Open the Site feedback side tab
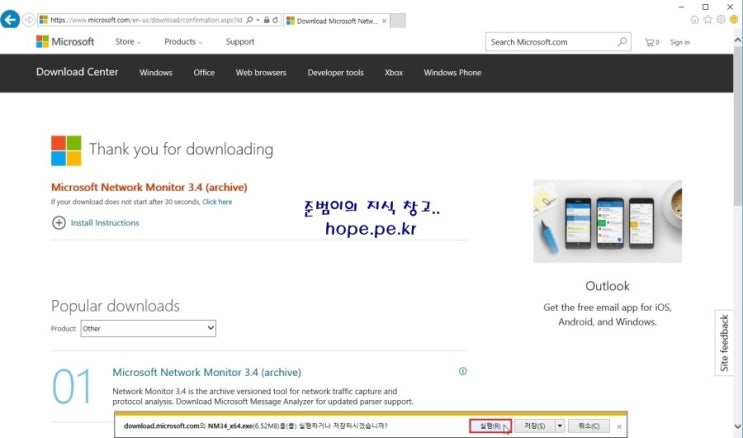Screen dimensions: 743x438 click(725, 345)
